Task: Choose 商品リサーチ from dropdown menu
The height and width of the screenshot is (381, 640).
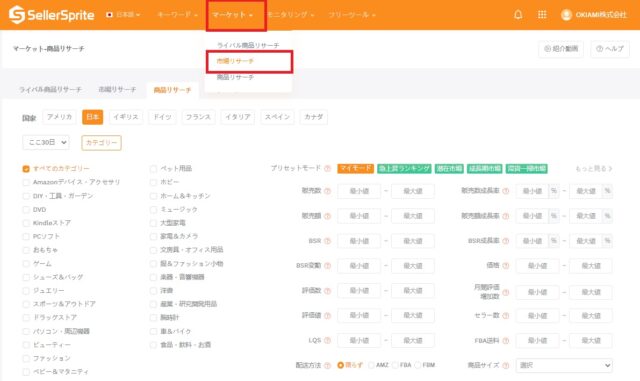Action: (x=235, y=77)
